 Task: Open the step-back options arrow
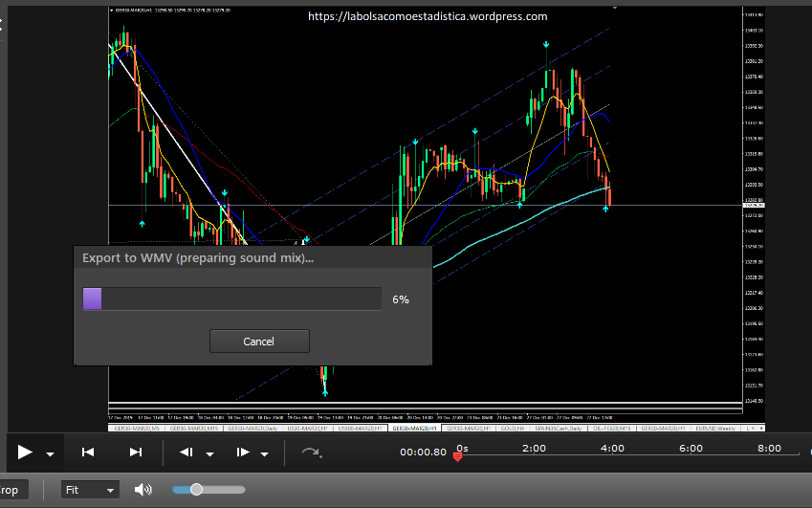point(209,454)
